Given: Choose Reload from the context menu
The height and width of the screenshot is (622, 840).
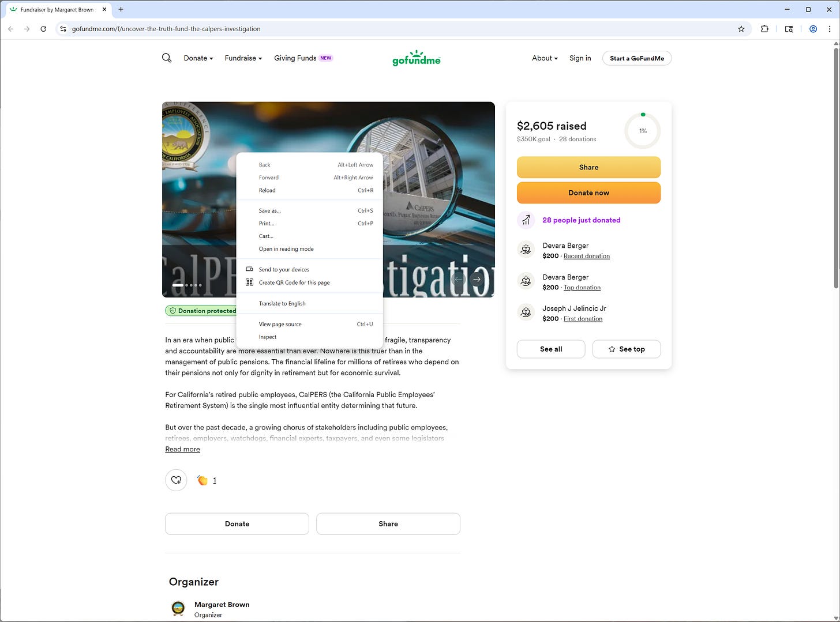Looking at the screenshot, I should pyautogui.click(x=310, y=190).
